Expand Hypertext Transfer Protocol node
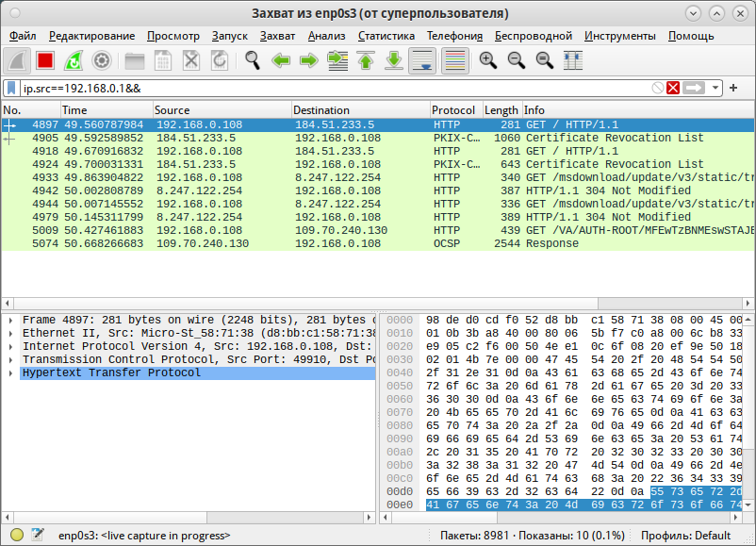Image resolution: width=756 pixels, height=546 pixels. point(10,372)
